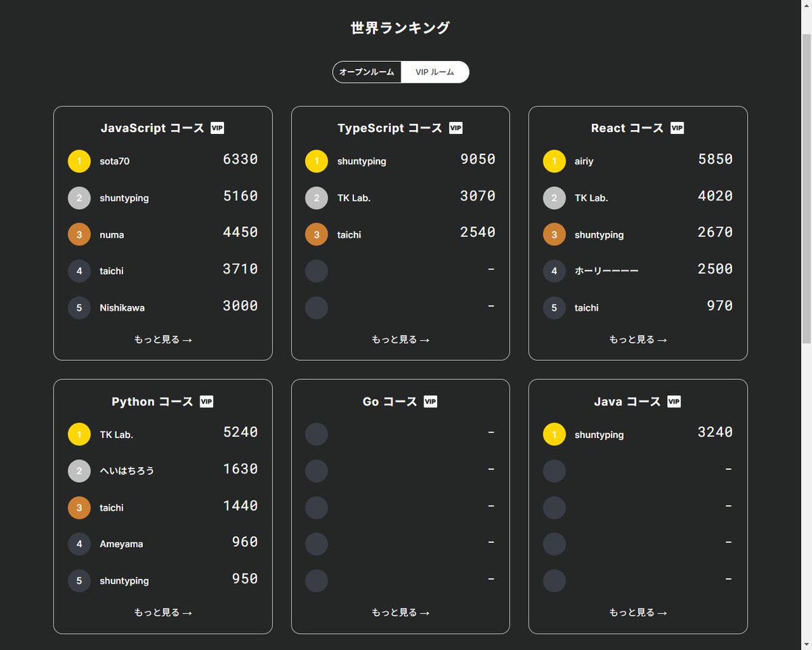Click the 世界ランキング page heading
This screenshot has height=650, width=812.
pos(401,28)
